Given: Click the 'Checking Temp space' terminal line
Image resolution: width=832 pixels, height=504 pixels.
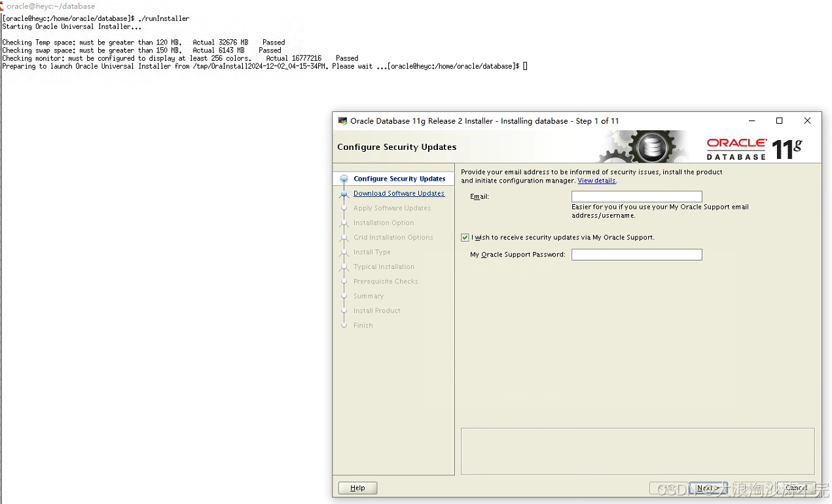Looking at the screenshot, I should point(143,43).
